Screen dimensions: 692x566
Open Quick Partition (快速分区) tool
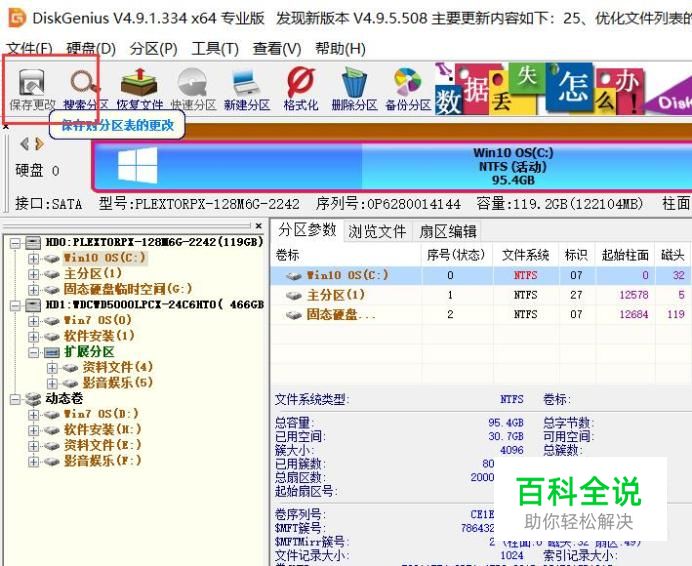pyautogui.click(x=193, y=90)
